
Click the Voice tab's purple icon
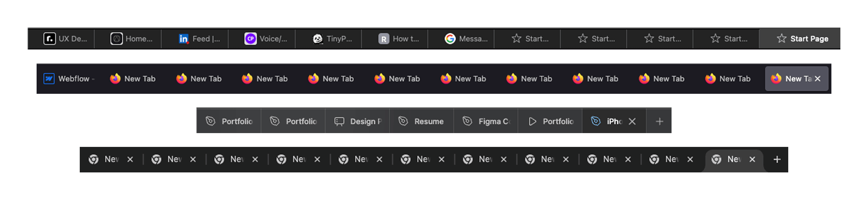tap(250, 39)
